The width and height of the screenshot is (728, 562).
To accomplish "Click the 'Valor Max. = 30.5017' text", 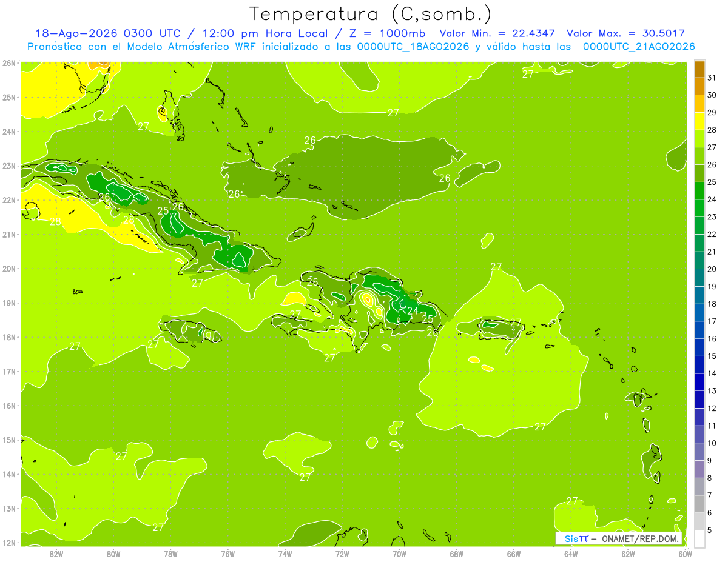I will [x=625, y=33].
